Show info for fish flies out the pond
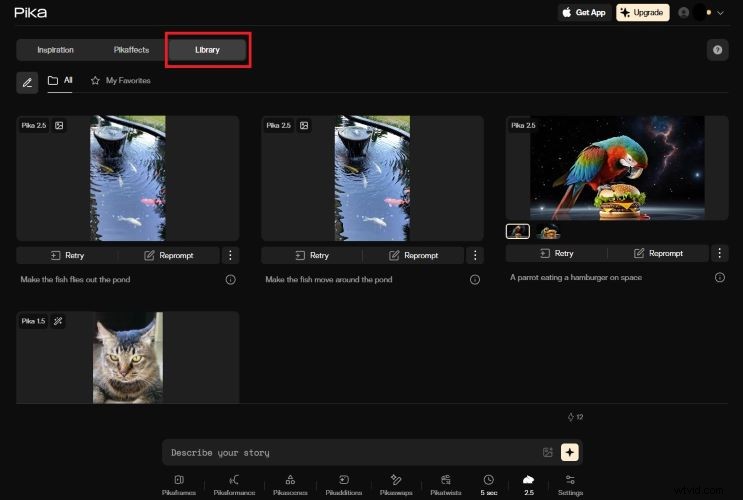The height and width of the screenshot is (500, 743). coord(230,280)
